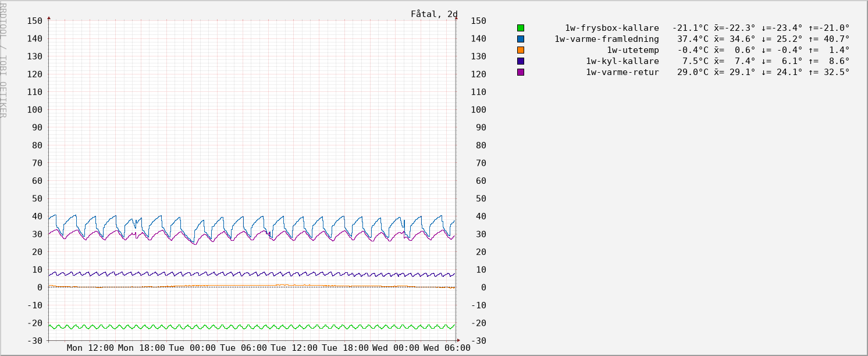Screen dimensions: 868x356
Task: Click the RRDTOOL / TOBI OETIKER watermark
Action: (x=3, y=60)
